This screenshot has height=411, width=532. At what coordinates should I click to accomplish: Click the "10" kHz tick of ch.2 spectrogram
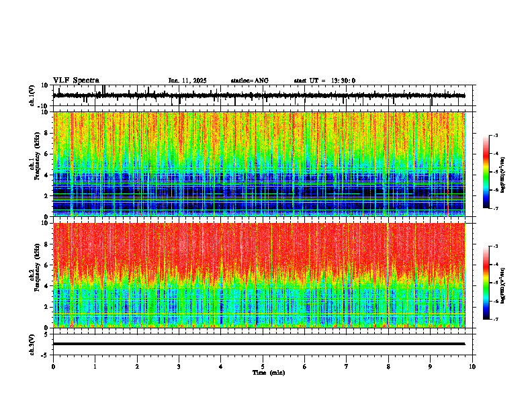click(45, 223)
